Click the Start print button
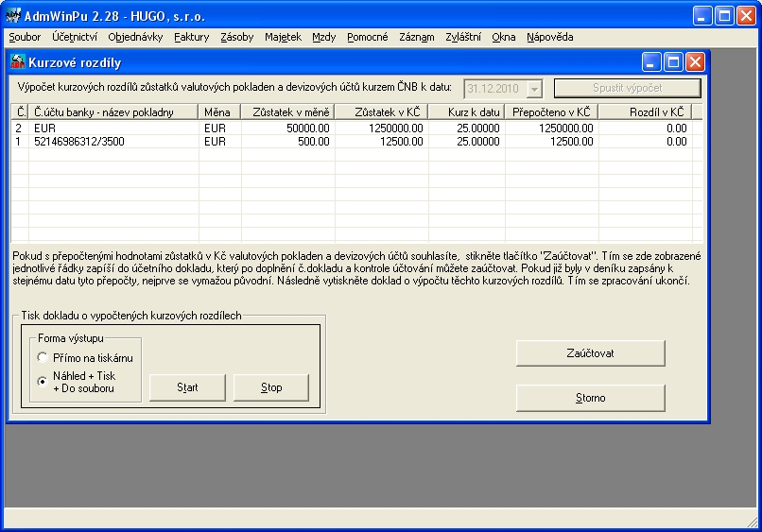 [x=187, y=387]
